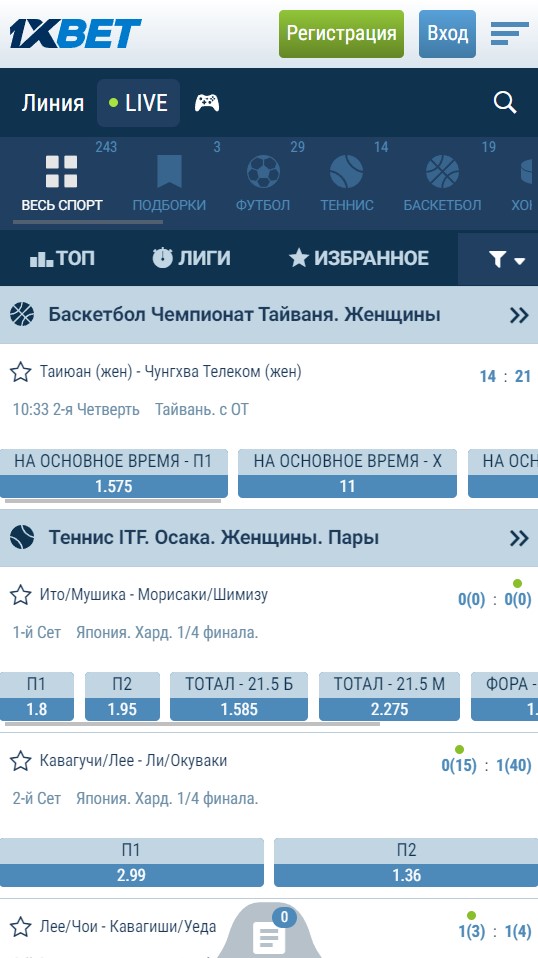
Task: Open the Подборки bookmark icon
Action: click(169, 172)
